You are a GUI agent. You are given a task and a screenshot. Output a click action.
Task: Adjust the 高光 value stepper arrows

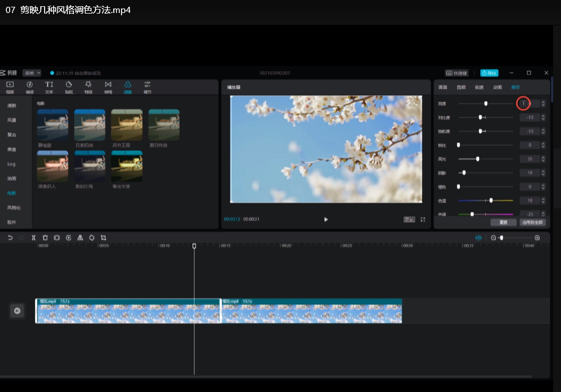coord(543,159)
